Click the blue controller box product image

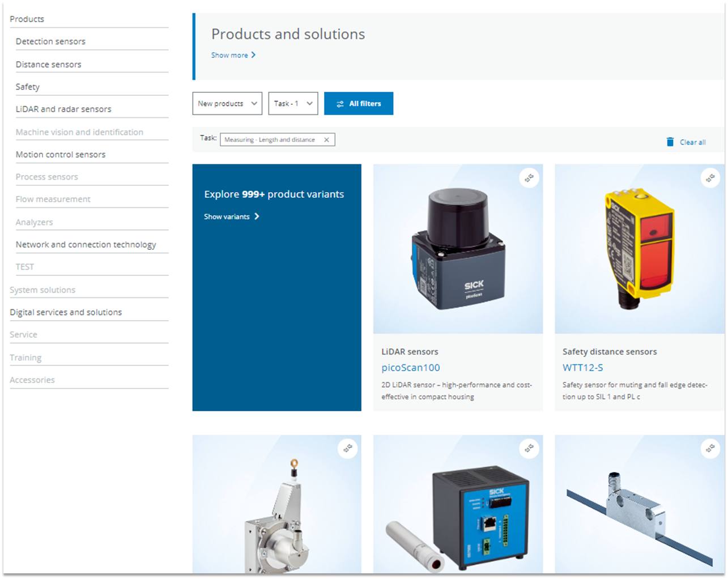458,504
